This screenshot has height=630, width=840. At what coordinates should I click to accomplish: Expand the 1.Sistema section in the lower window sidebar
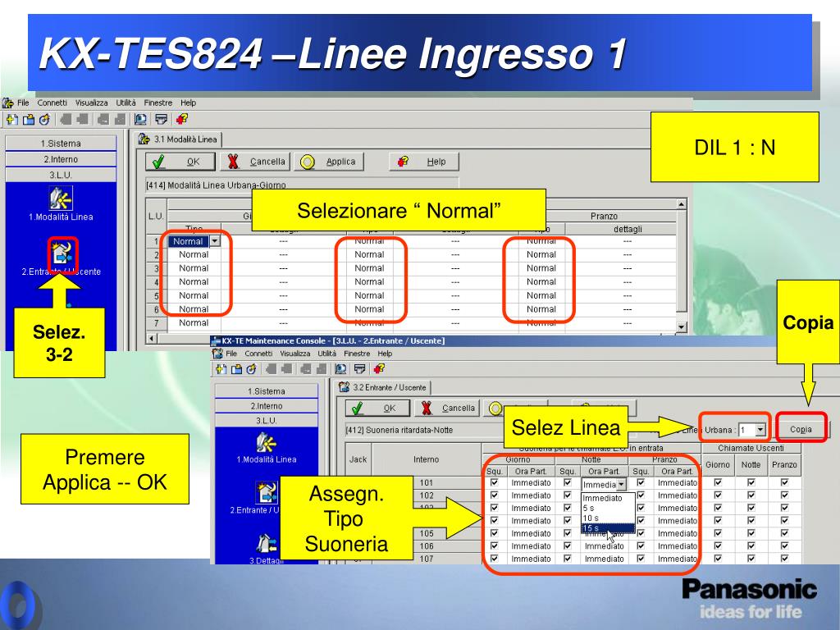[267, 391]
